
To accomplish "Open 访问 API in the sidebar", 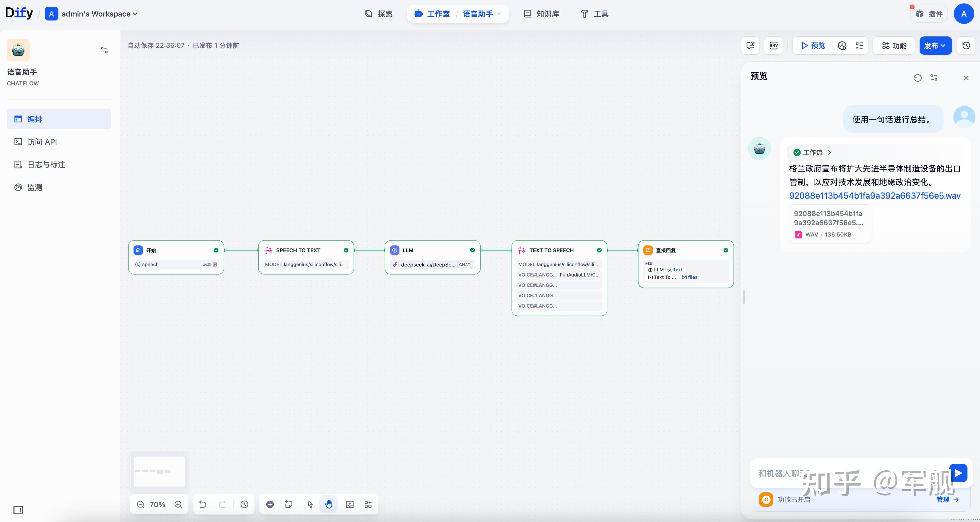I will (42, 142).
